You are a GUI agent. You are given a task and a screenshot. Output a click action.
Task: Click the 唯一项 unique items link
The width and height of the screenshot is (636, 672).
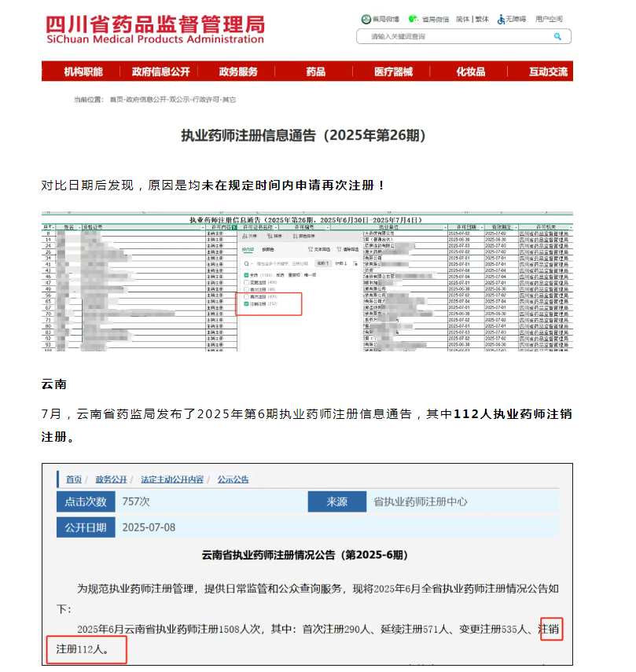[310, 275]
